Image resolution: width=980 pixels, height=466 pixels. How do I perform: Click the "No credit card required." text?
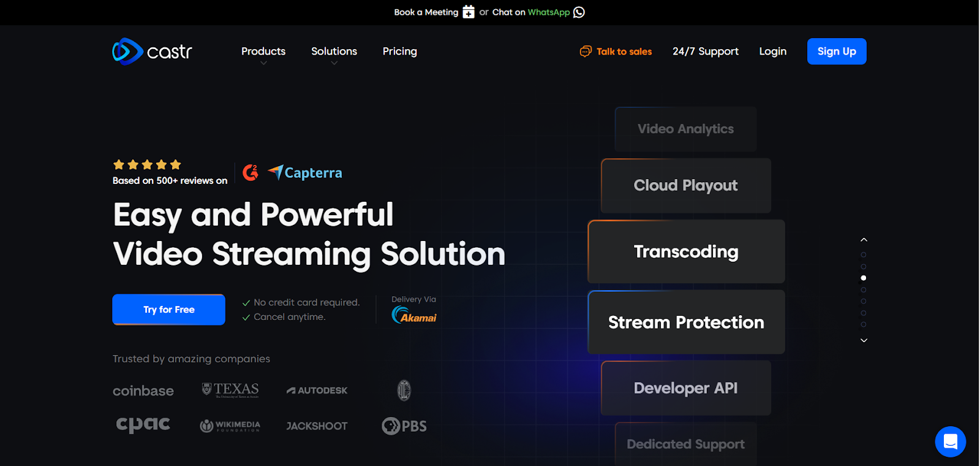(x=306, y=302)
